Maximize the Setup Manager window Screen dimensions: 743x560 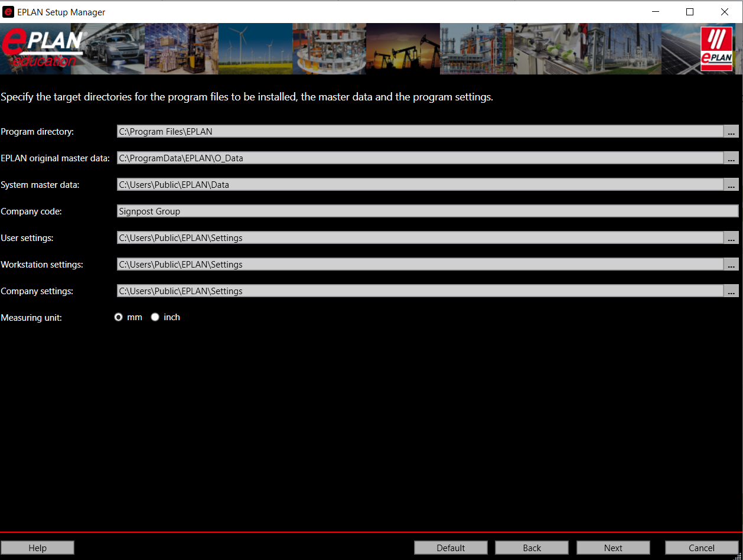tap(690, 12)
